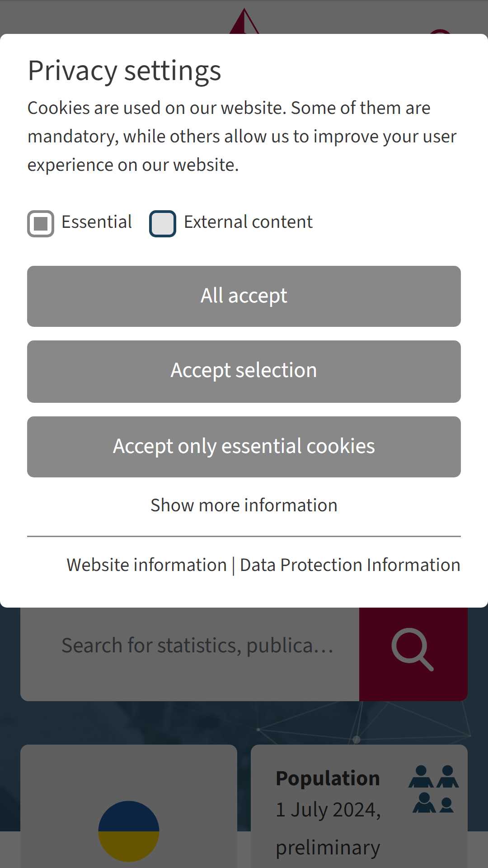Expand Show more information
The height and width of the screenshot is (868, 488).
tap(244, 505)
